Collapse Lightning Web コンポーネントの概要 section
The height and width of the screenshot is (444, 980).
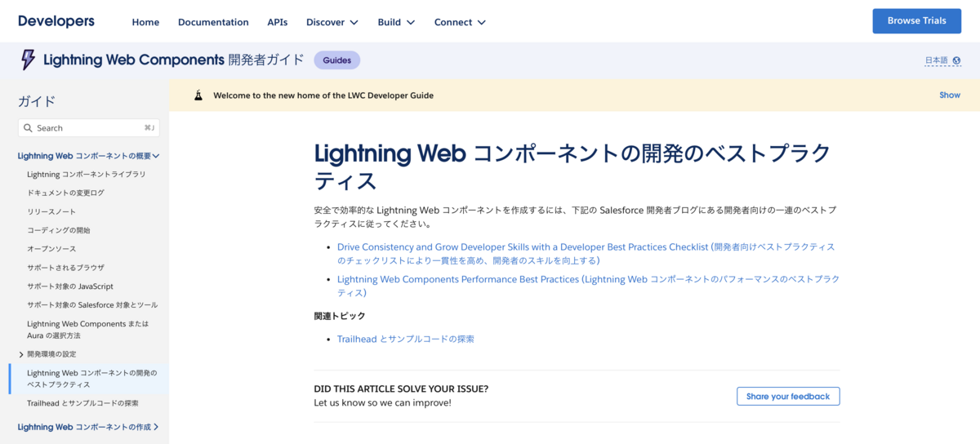tap(88, 155)
